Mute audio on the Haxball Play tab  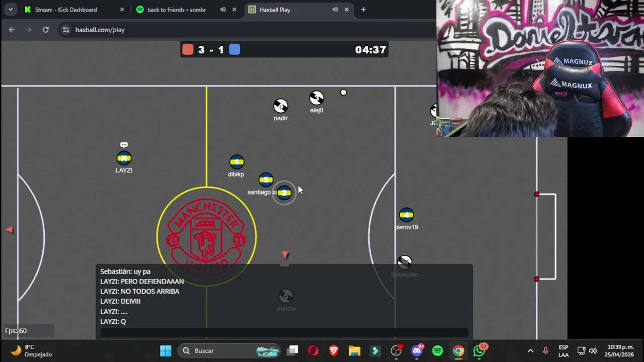[335, 10]
